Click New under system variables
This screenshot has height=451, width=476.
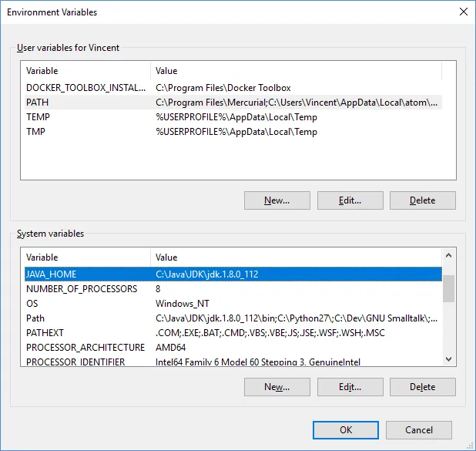277,387
